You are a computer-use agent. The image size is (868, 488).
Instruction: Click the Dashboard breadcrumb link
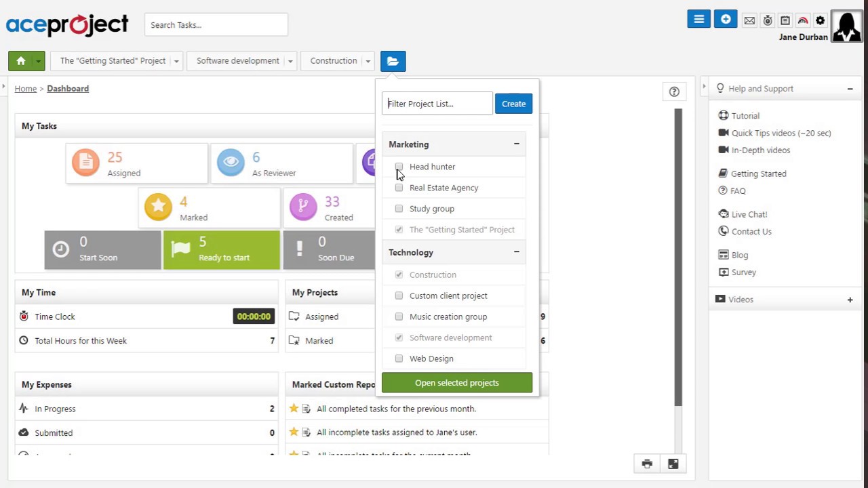68,89
